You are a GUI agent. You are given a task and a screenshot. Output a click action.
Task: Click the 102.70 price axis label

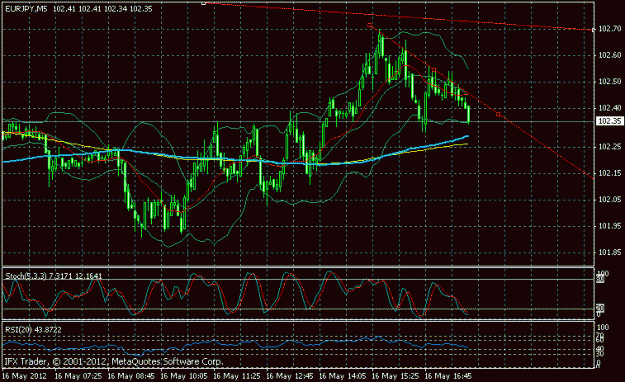[610, 29]
